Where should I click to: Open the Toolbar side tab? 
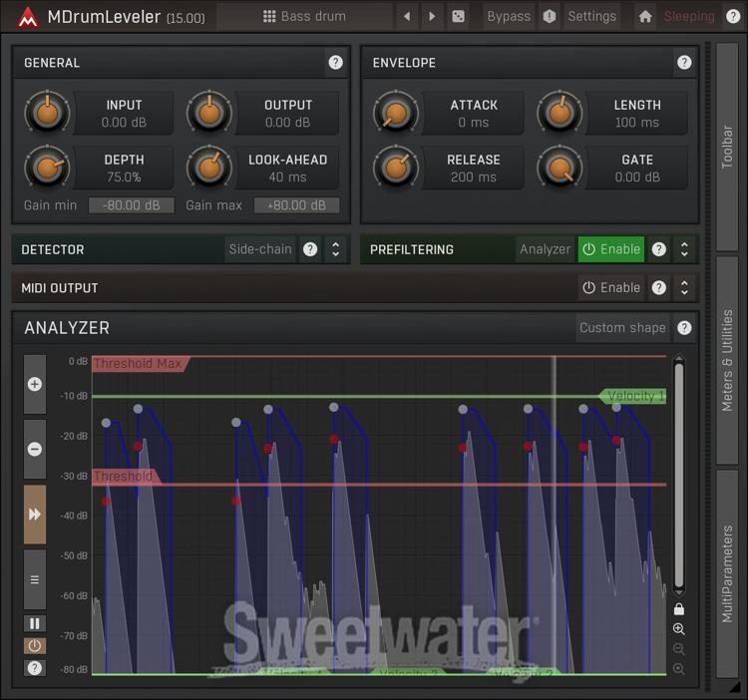tap(727, 147)
